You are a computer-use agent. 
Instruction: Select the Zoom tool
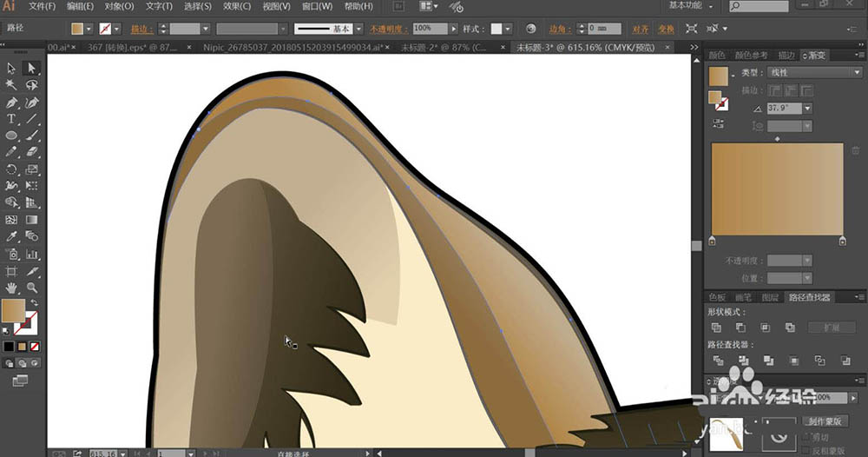tap(31, 288)
